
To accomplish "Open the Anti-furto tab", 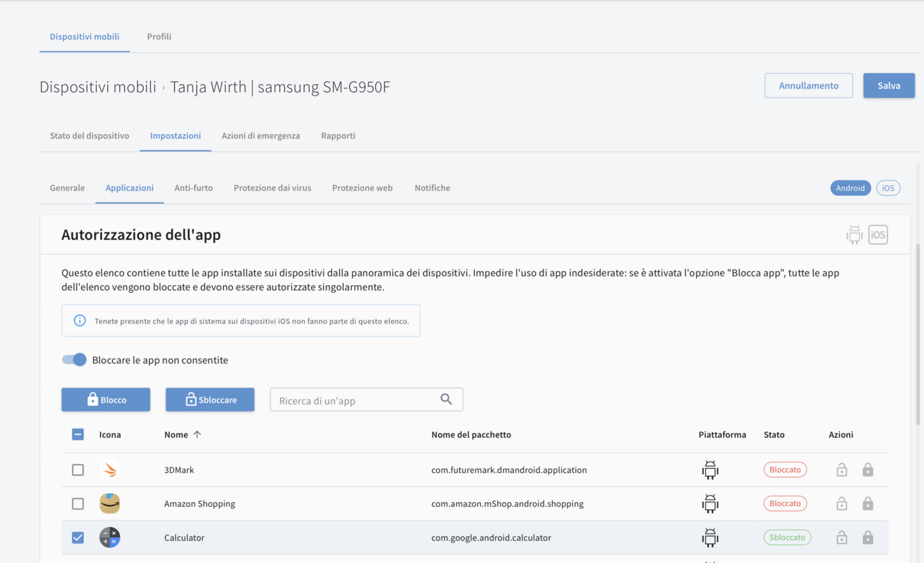I will pos(193,188).
